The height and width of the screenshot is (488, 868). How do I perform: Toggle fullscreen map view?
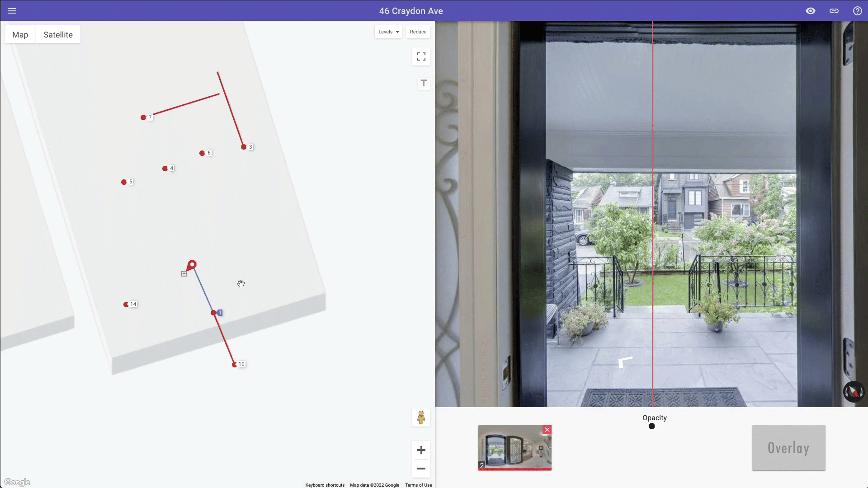coord(421,56)
